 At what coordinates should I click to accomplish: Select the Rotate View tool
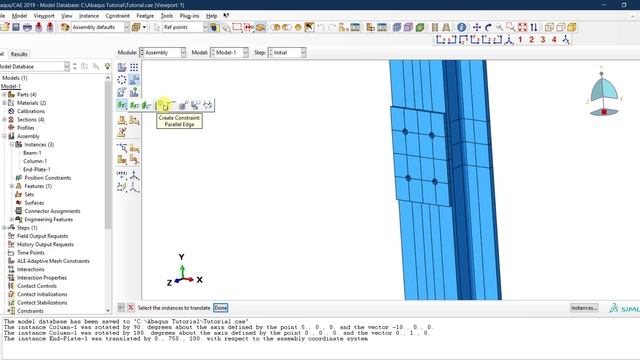pyautogui.click(x=488, y=27)
